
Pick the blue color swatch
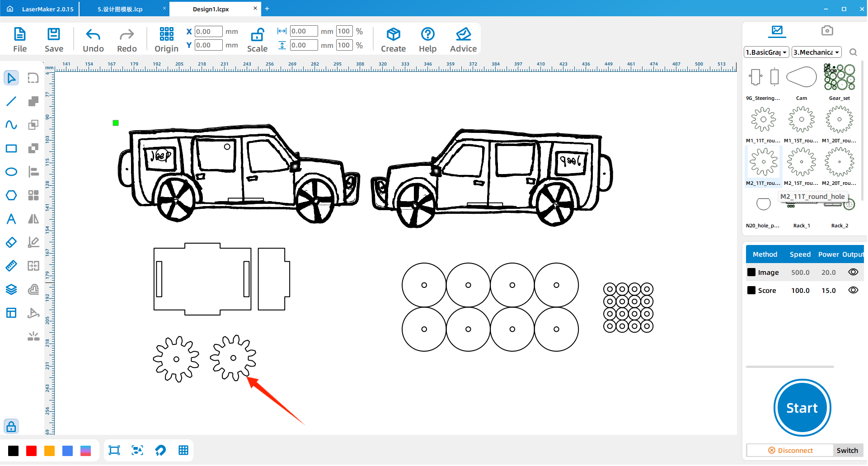68,451
